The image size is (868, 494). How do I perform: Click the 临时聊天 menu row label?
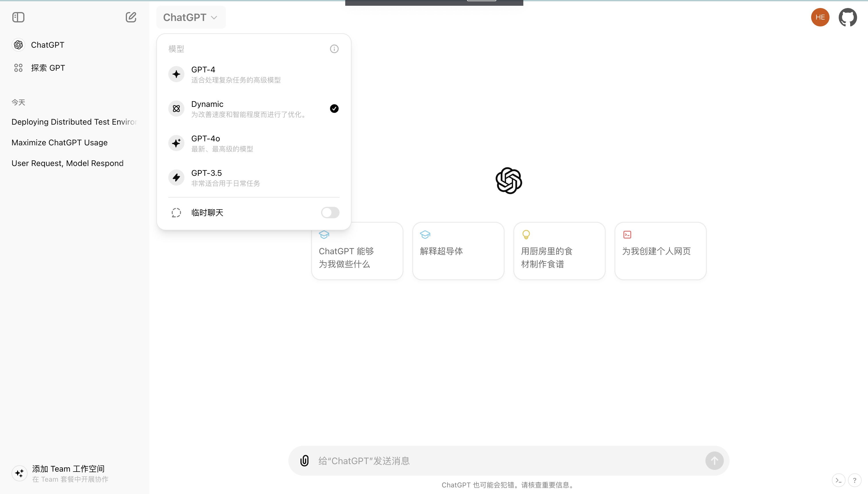click(x=207, y=213)
